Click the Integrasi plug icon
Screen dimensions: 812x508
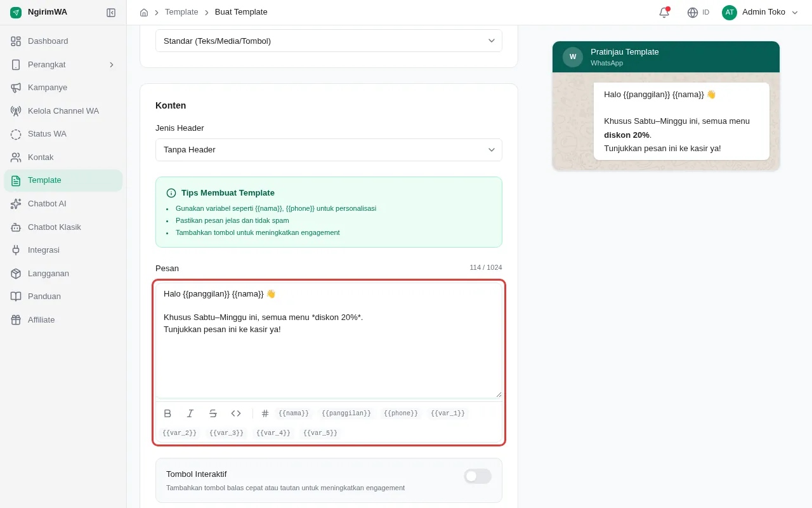pyautogui.click(x=16, y=250)
